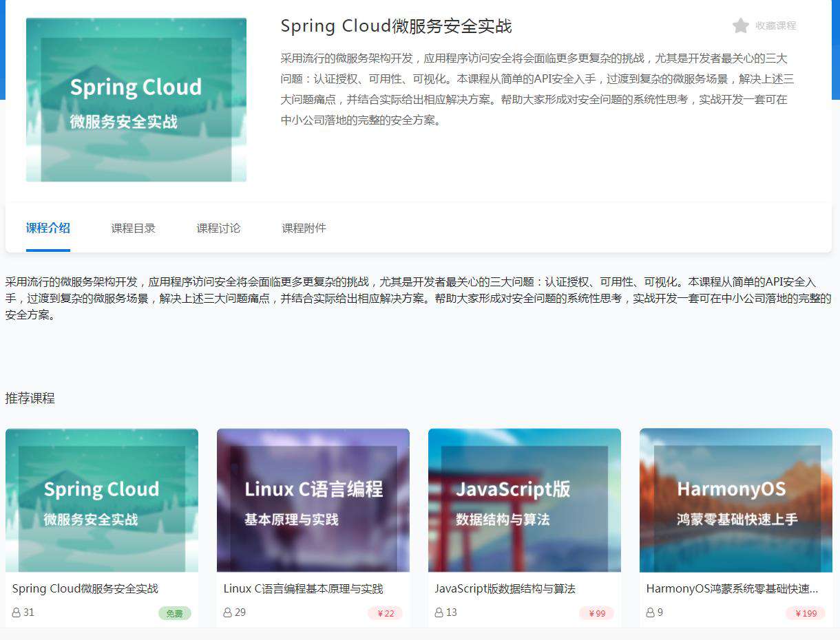Click the ¥22 price badge

tap(386, 613)
